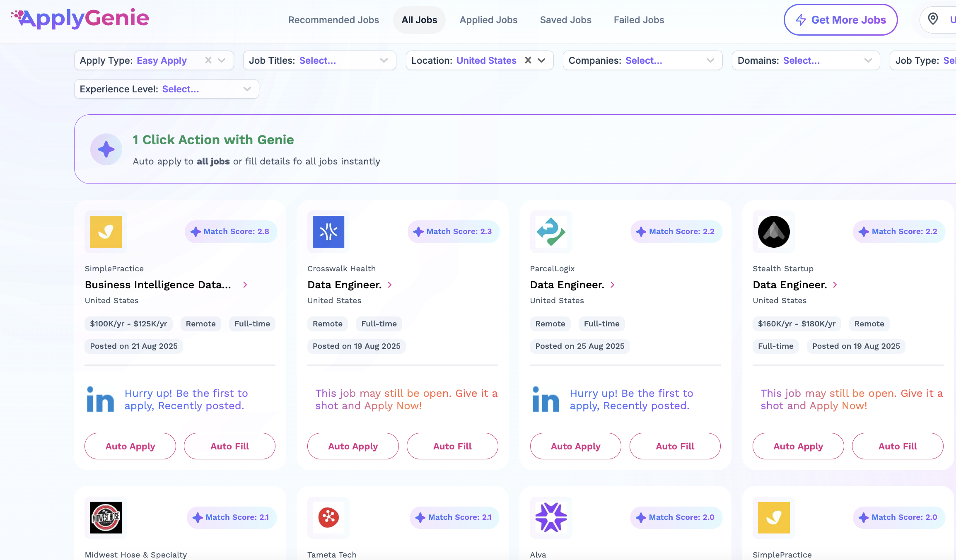Click the 1 Click Action with Genie heading
This screenshot has height=560, width=956.
(x=213, y=140)
